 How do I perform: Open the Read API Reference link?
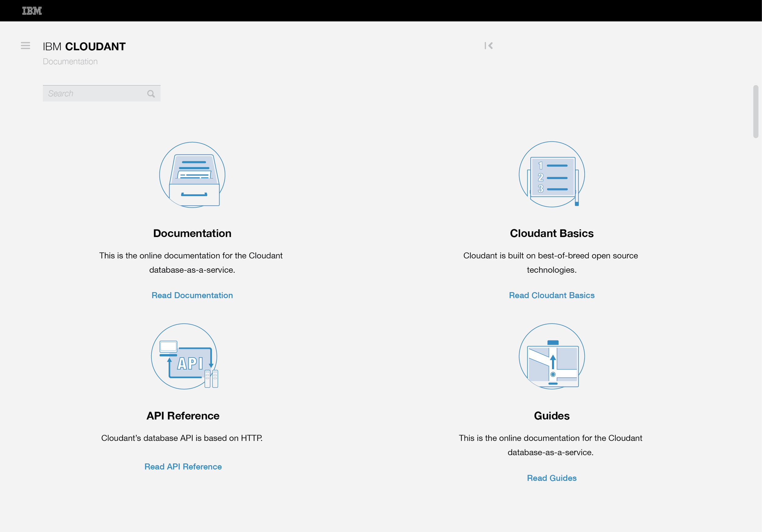tap(183, 467)
